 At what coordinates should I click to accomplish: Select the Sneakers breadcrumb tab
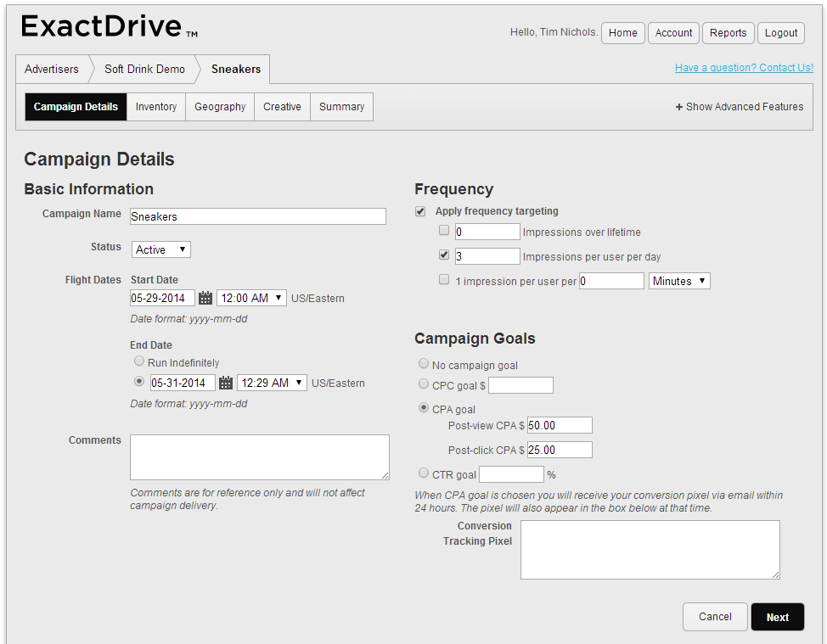[236, 69]
